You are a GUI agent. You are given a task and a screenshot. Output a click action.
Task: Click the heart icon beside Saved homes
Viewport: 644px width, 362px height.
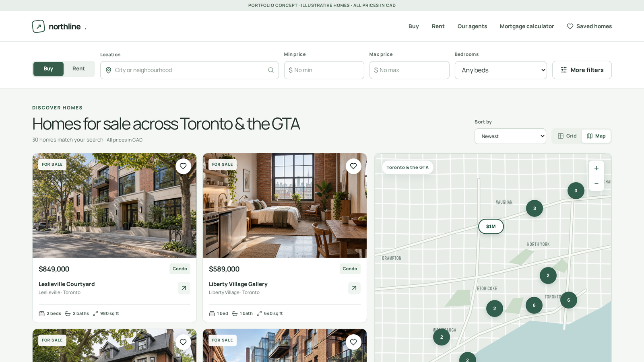coord(570,26)
